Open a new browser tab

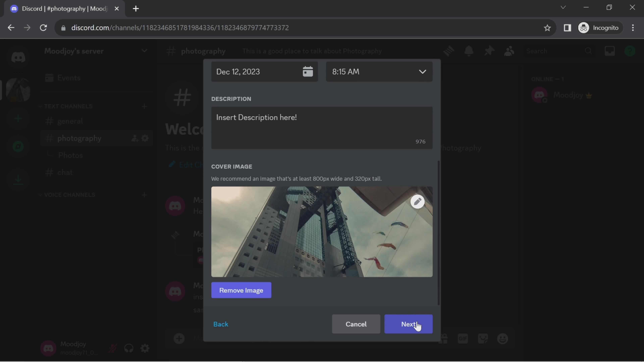[136, 9]
